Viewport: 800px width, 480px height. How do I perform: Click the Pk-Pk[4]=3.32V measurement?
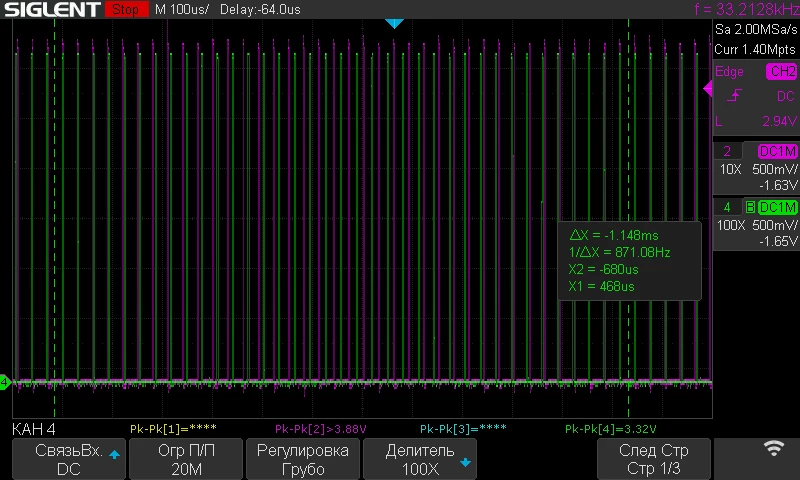(610, 429)
